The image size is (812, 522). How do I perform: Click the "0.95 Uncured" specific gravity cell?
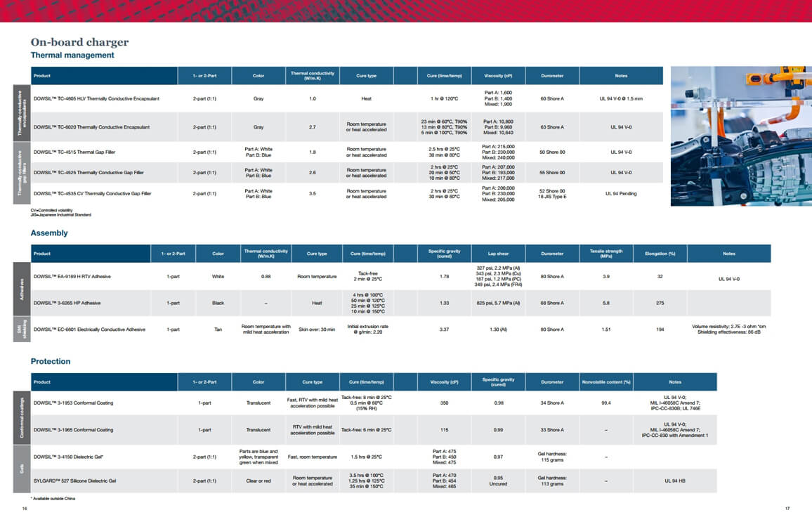pos(498,481)
